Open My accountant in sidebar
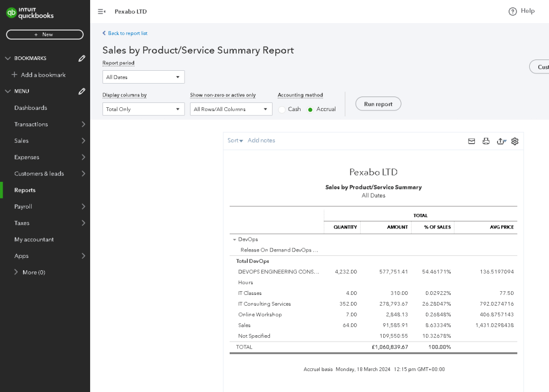The height and width of the screenshot is (392, 549). click(x=34, y=239)
